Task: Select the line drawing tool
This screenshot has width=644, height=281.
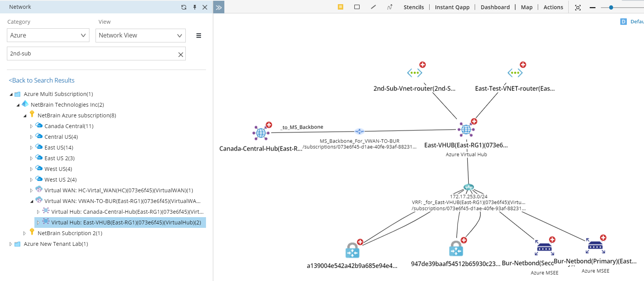Action: [373, 7]
